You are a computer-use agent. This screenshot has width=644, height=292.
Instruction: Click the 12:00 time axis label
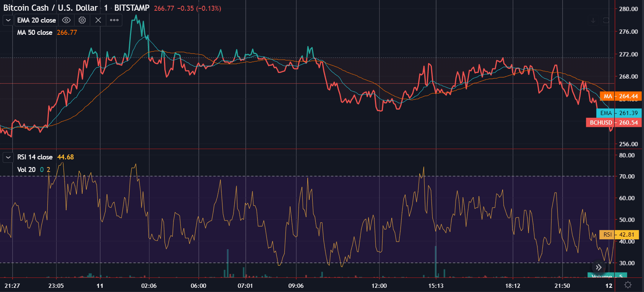[379, 286]
